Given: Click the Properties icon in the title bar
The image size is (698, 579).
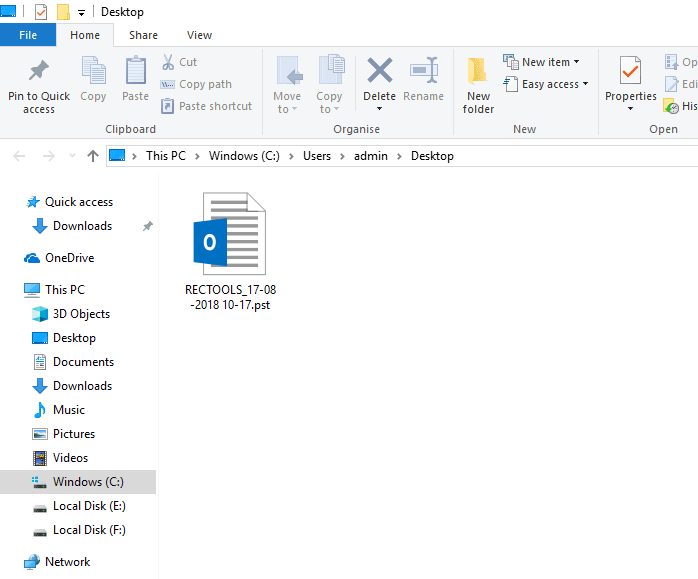Looking at the screenshot, I should 41,12.
